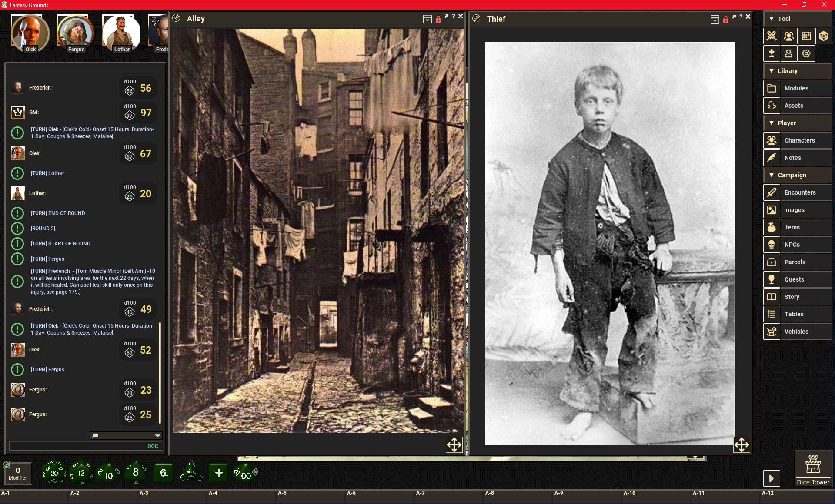Click the Modifier box
Screen dimensions: 835x504
click(18, 473)
